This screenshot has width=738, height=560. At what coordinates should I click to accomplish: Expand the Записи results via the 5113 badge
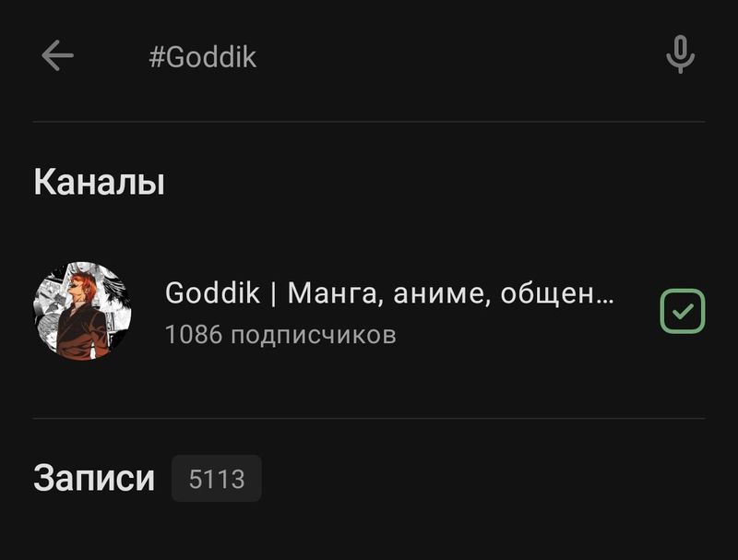tap(217, 478)
